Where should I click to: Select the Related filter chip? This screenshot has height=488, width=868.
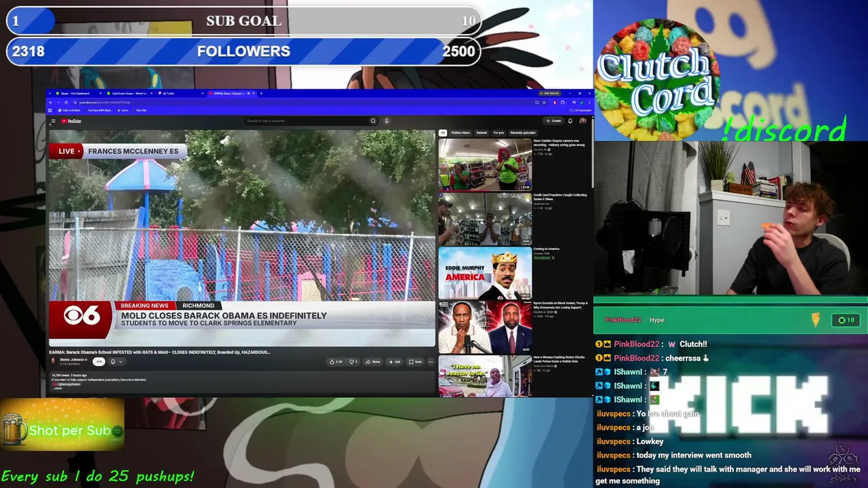click(x=481, y=133)
